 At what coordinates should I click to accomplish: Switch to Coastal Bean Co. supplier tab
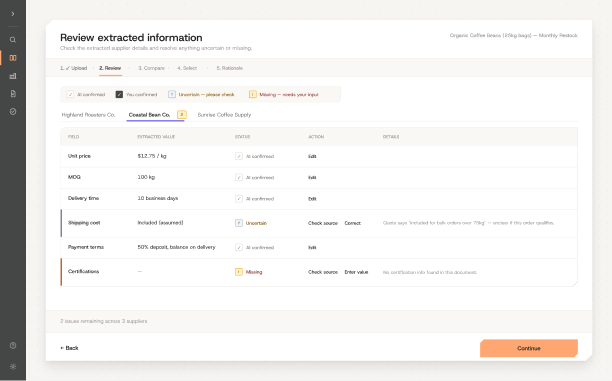(149, 115)
